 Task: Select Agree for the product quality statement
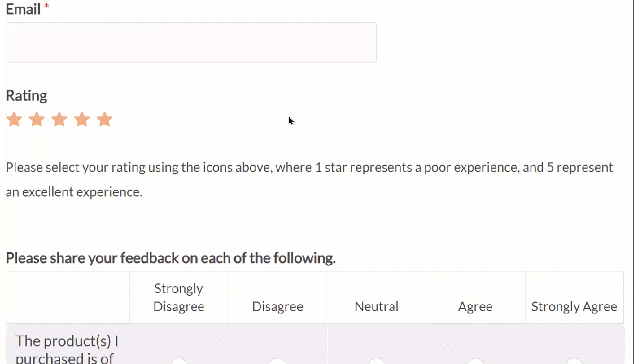(475, 362)
